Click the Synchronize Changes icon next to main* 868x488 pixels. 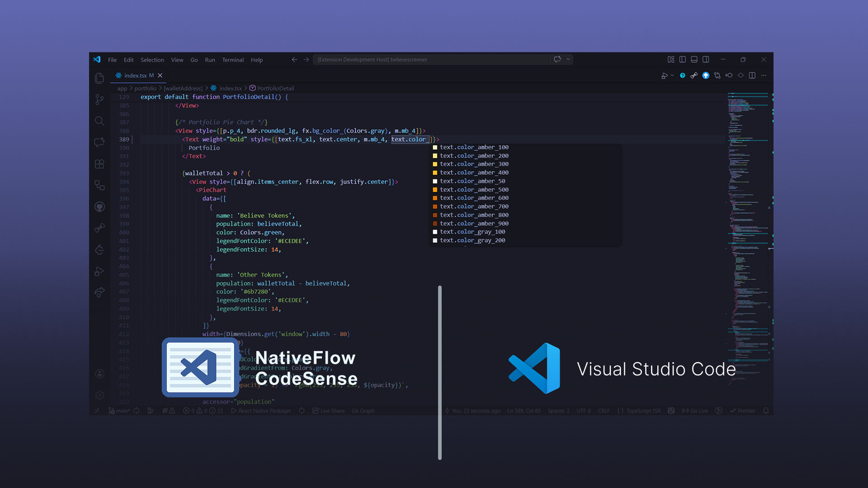(137, 411)
